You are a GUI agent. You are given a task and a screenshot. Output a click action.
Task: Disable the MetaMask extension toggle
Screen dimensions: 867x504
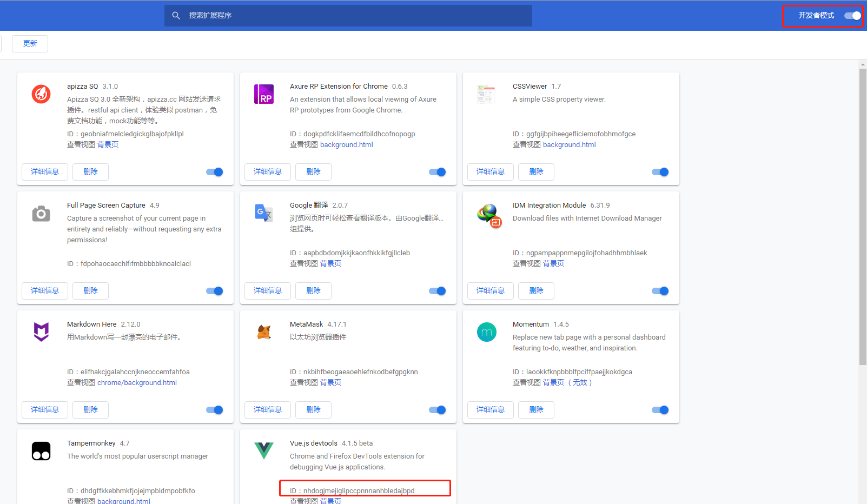(x=438, y=410)
